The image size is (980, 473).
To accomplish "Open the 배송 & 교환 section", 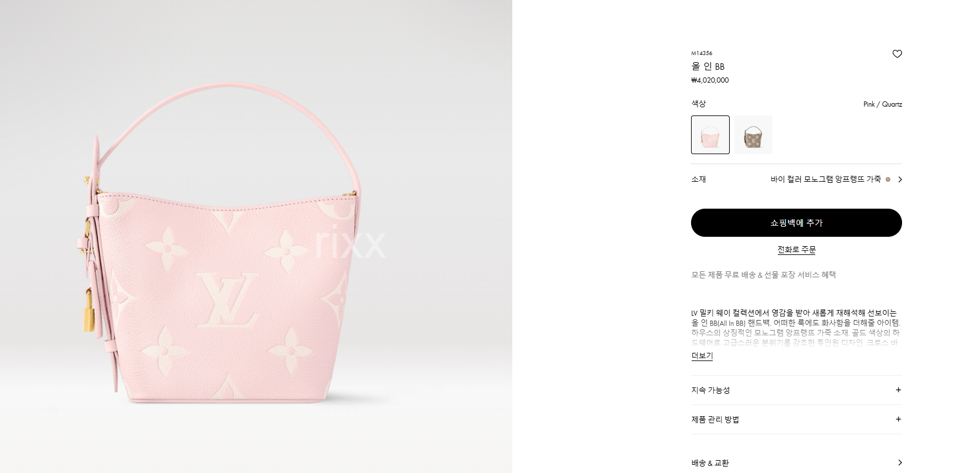I will click(796, 462).
